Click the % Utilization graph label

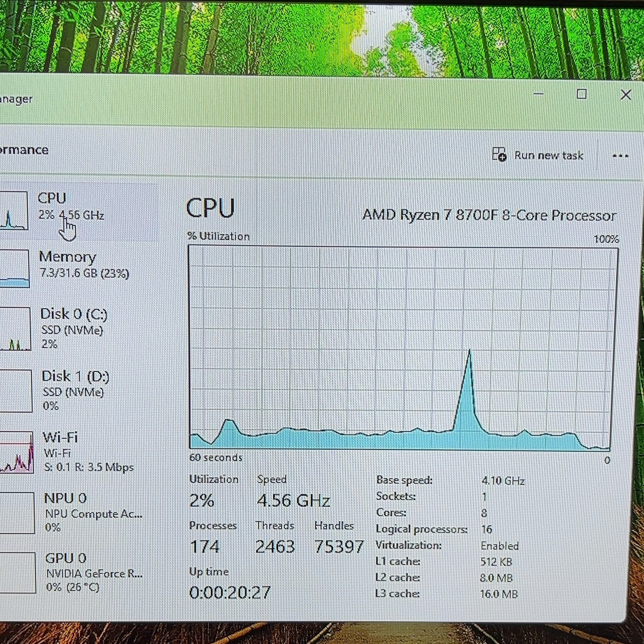point(219,236)
